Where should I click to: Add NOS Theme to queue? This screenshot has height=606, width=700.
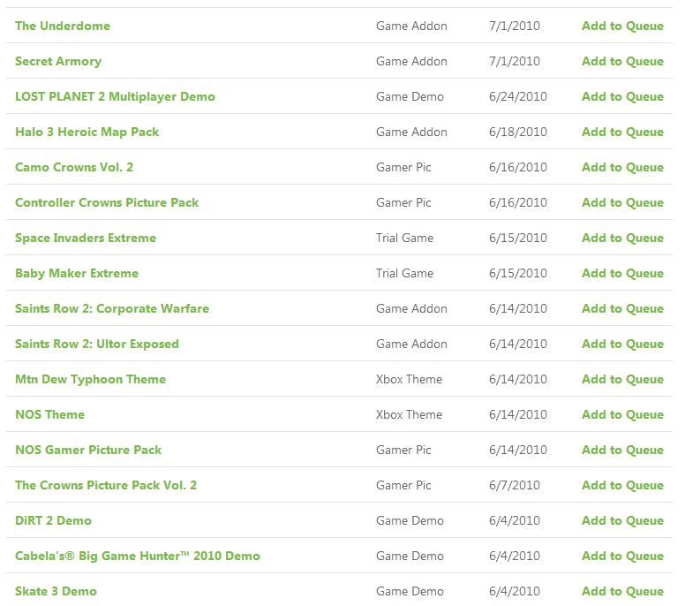click(x=622, y=414)
